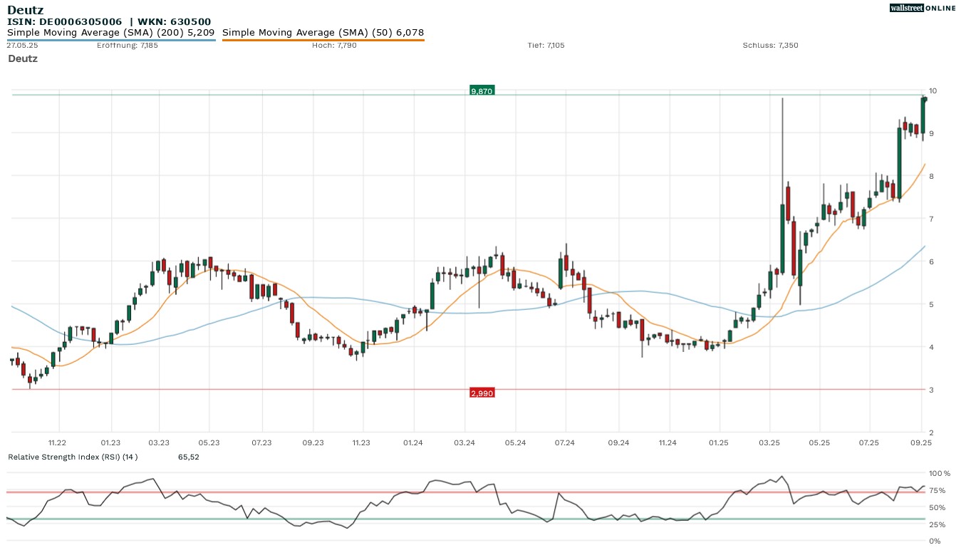The width and height of the screenshot is (961, 560).
Task: Click the 09.25 date axis label
Action: [x=921, y=442]
